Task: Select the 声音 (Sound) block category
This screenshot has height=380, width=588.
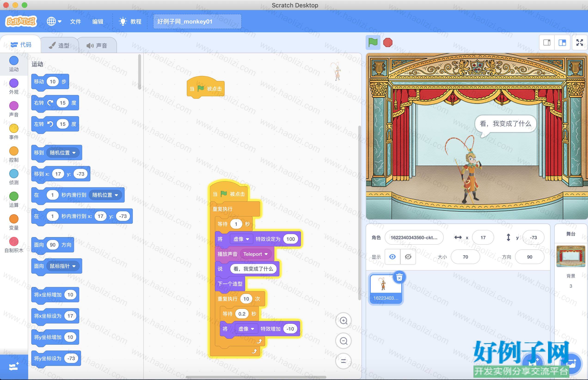Action: coord(14,109)
